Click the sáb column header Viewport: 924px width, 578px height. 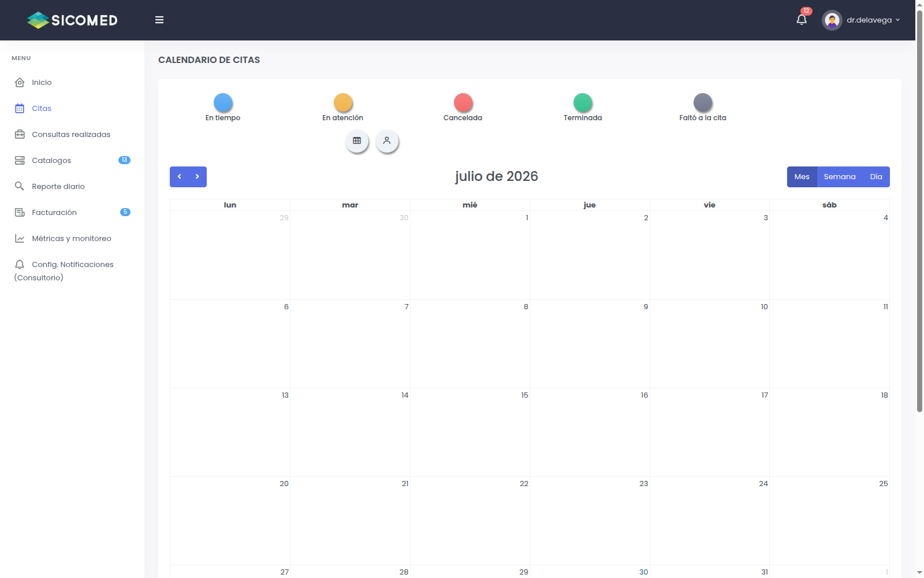[829, 205]
